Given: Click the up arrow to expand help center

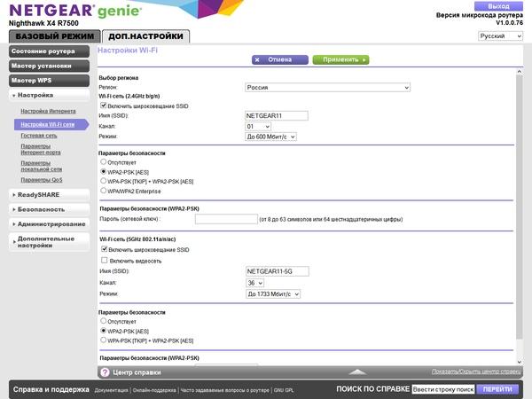Looking at the screenshot, I should 357,372.
